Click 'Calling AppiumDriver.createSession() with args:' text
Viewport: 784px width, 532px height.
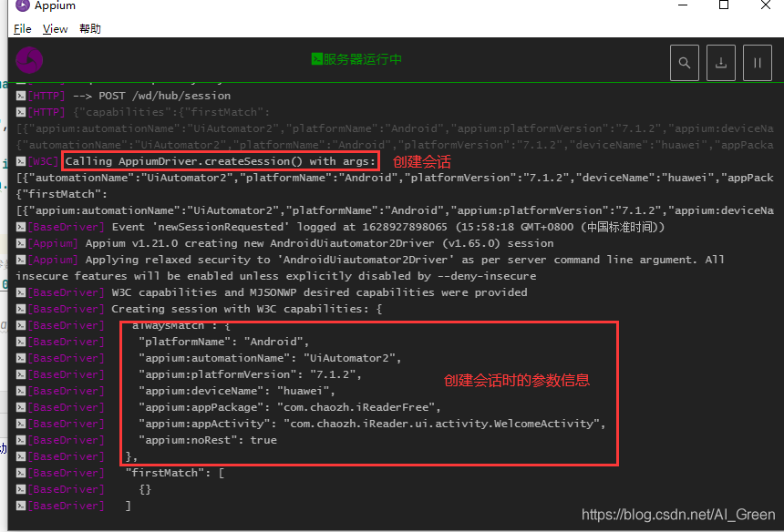pyautogui.click(x=221, y=161)
